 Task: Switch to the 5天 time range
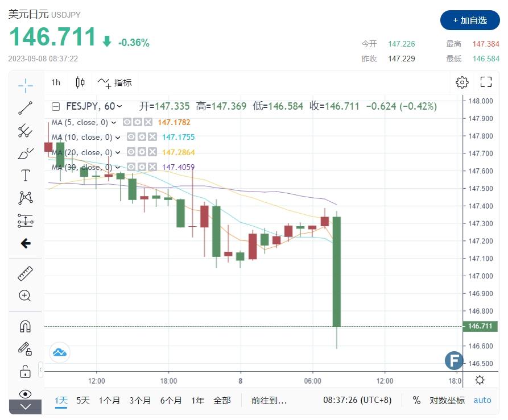(83, 400)
